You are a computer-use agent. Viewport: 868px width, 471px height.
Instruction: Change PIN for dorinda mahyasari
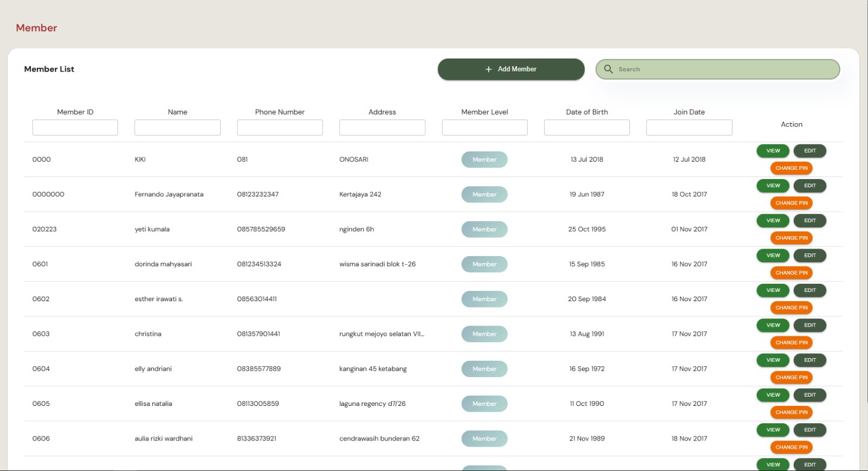point(792,273)
